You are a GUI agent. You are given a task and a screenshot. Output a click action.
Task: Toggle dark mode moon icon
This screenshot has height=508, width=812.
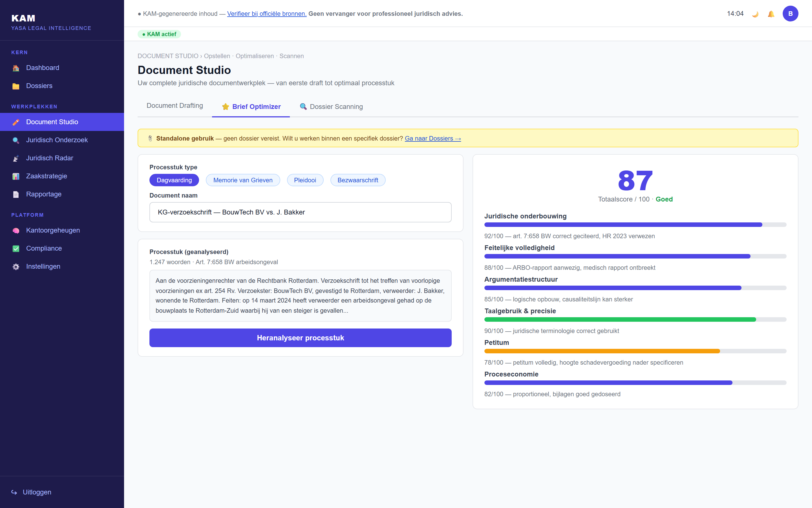tap(755, 14)
